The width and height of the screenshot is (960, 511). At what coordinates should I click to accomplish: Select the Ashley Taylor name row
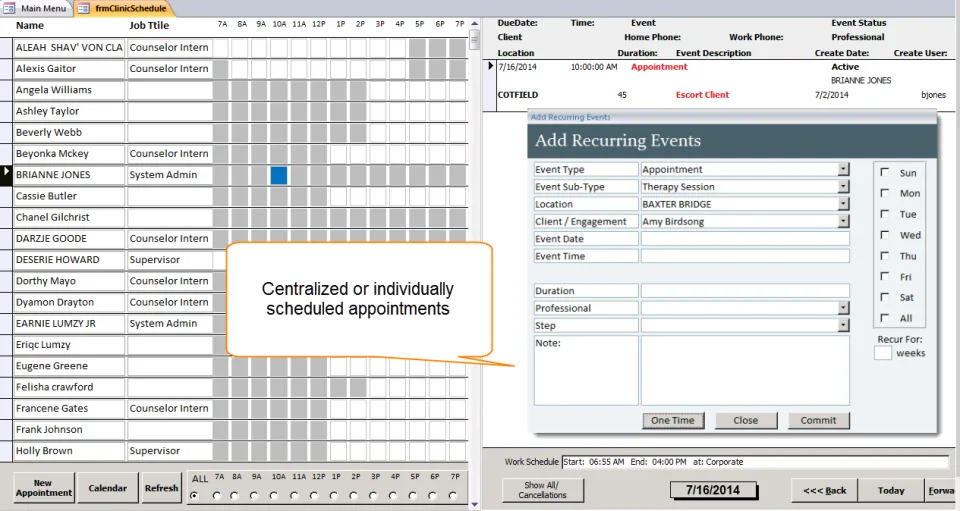(69, 111)
